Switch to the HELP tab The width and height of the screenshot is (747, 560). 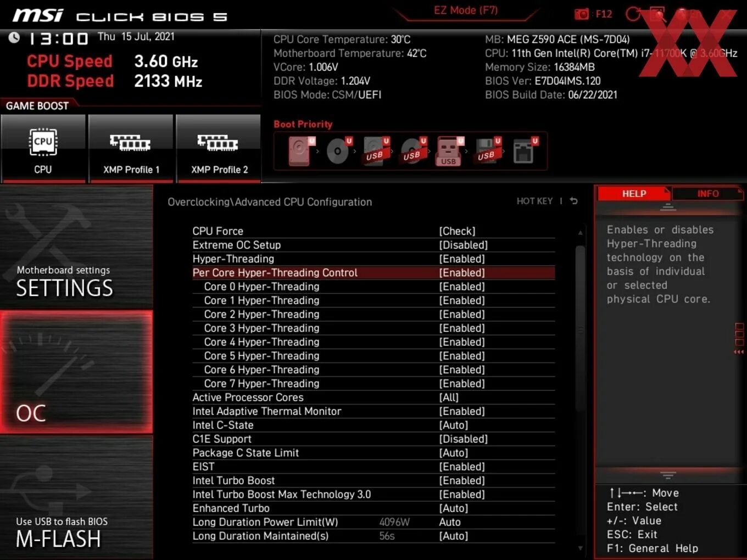pos(634,194)
